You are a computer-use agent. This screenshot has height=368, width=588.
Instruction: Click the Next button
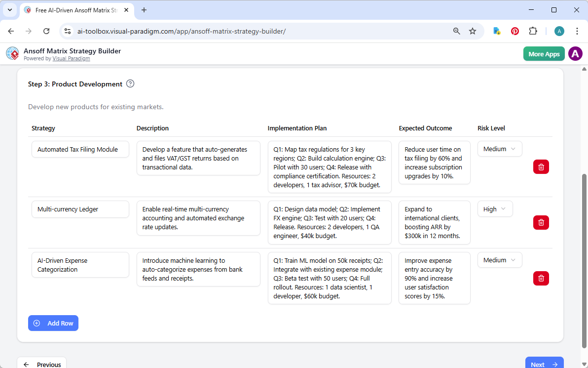(544, 364)
